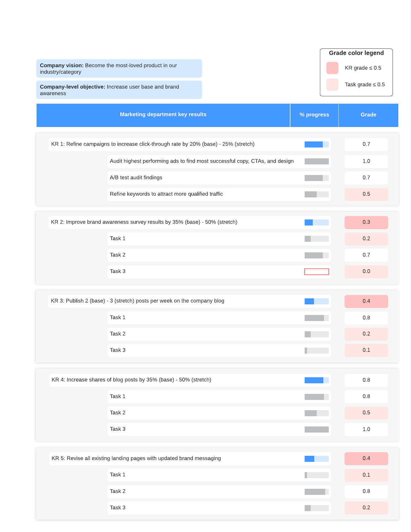Click the KR 5 landing pages row title

click(136, 459)
